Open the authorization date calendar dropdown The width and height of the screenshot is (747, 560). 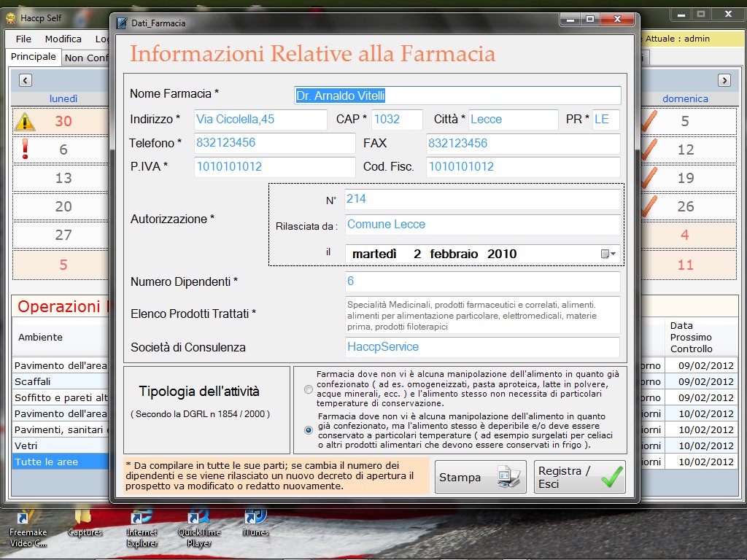click(x=608, y=254)
